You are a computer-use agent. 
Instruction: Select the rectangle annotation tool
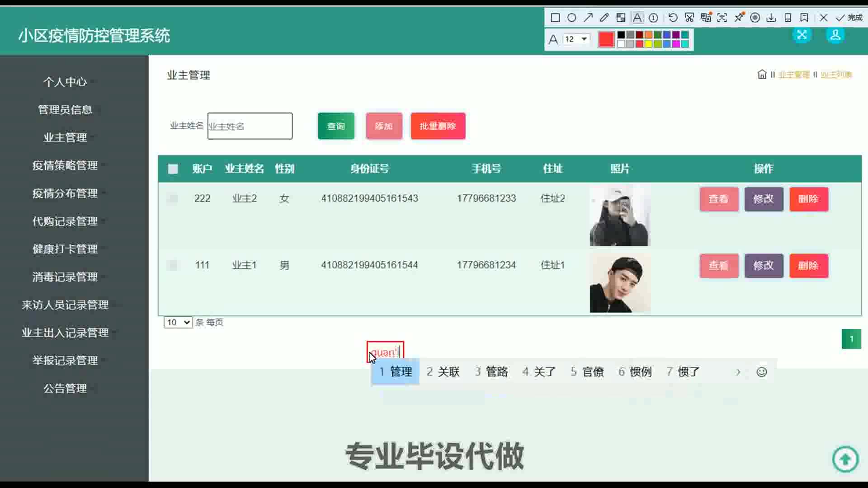click(x=555, y=18)
